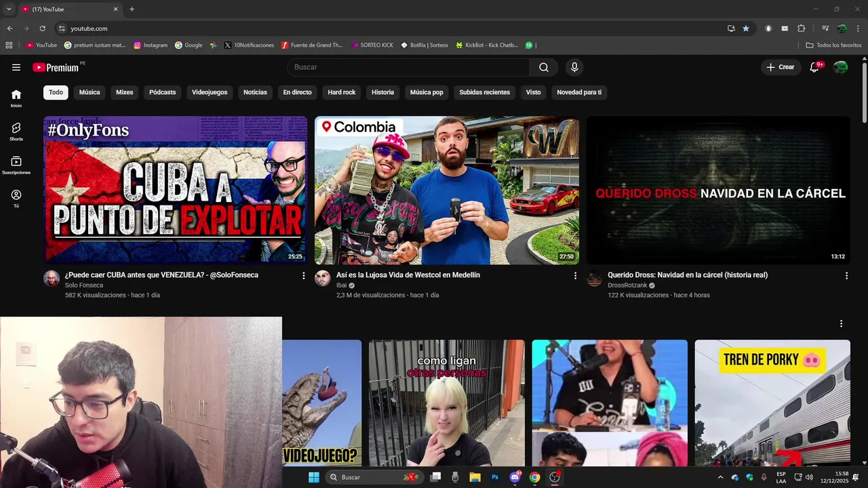
Task: Open the Chrome extensions puzzle icon
Action: 802,28
